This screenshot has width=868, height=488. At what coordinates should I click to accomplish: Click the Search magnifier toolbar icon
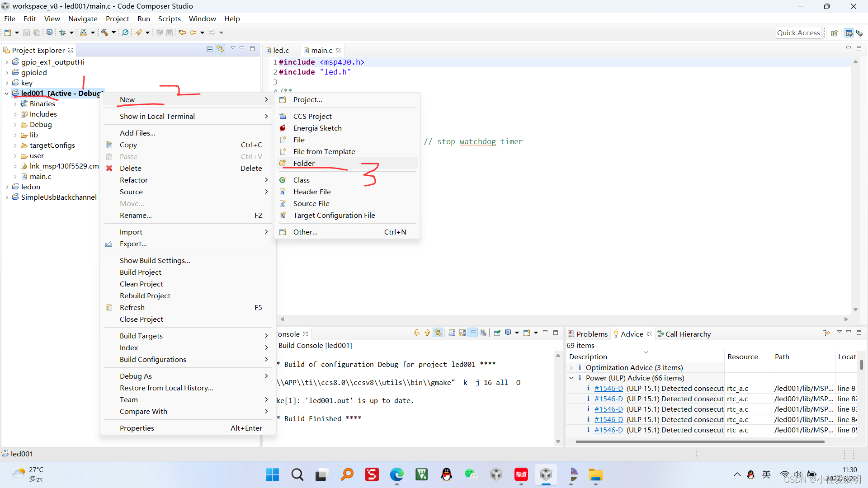(125, 33)
